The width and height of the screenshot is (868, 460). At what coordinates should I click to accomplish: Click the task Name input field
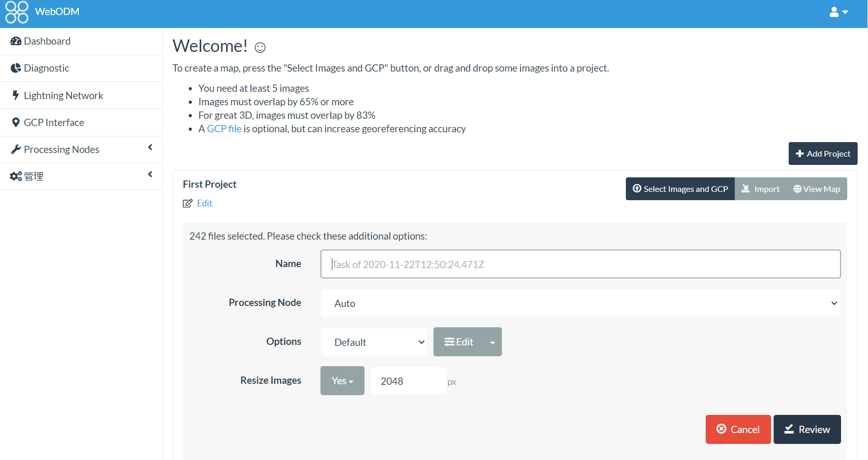click(x=580, y=264)
